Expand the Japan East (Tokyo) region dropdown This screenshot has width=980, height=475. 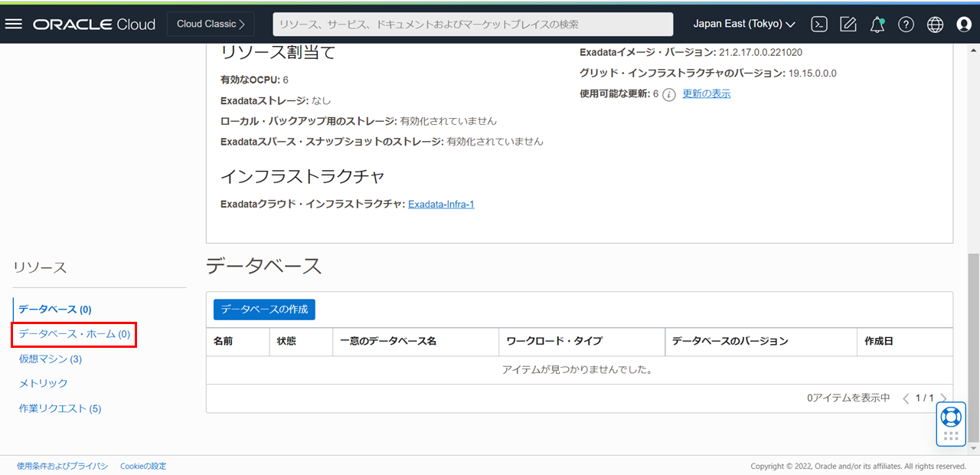click(743, 24)
